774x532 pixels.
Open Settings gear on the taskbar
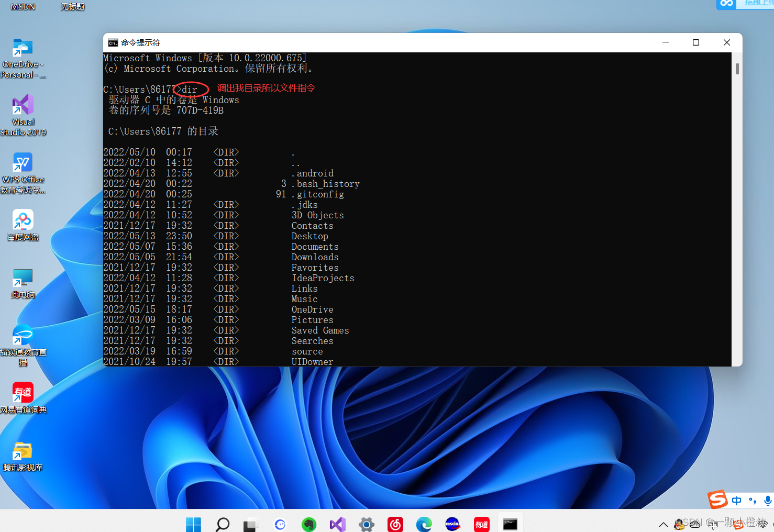[367, 524]
